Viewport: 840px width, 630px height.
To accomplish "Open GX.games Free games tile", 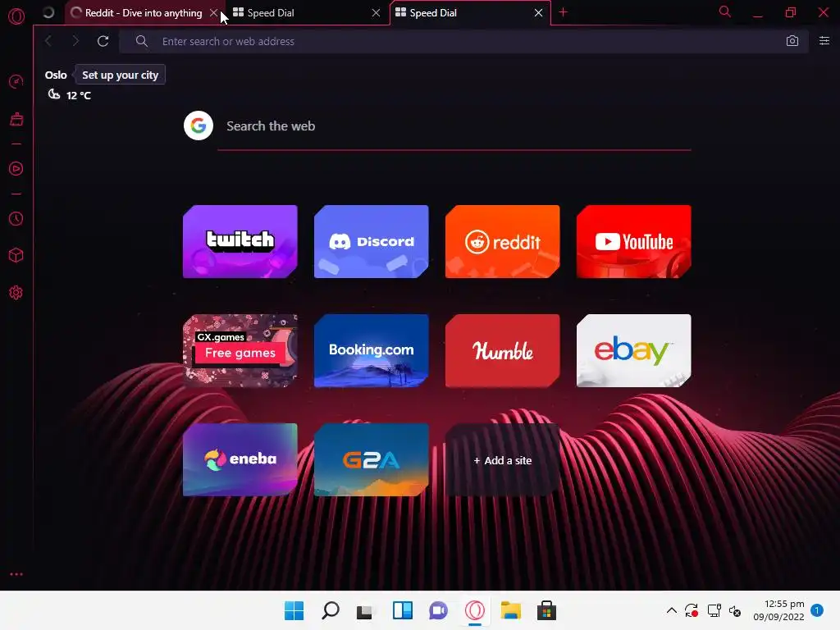I will [x=240, y=351].
